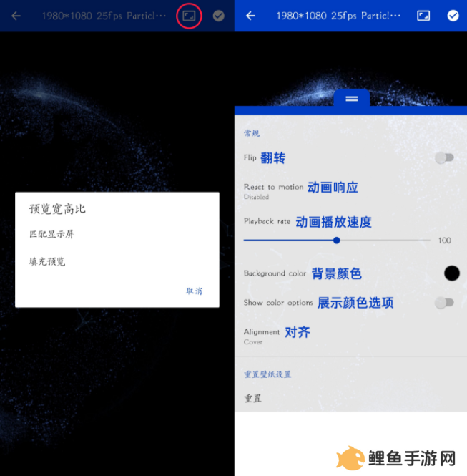
Task: Click 重置 to reset wallpaper settings
Action: tap(253, 398)
